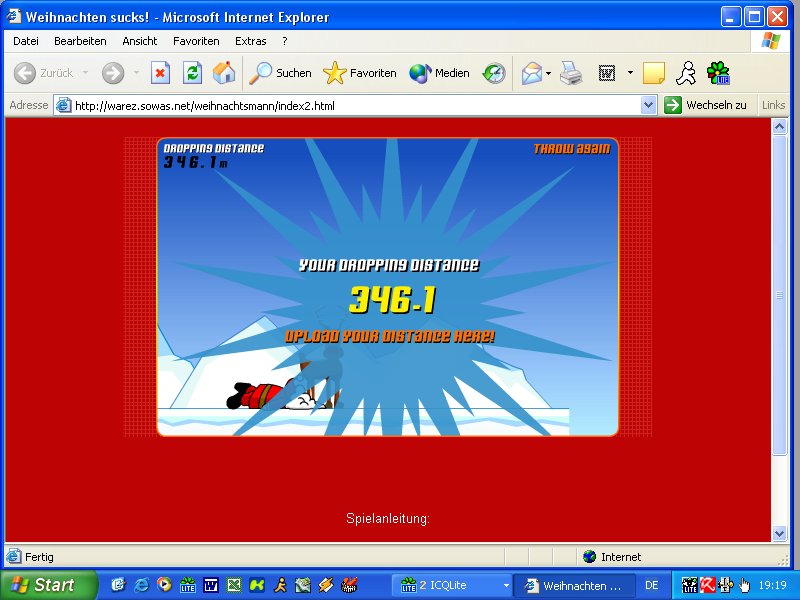The width and height of the screenshot is (800, 600).
Task: Click the scroll down arrow of page scrollbar
Action: click(x=779, y=534)
